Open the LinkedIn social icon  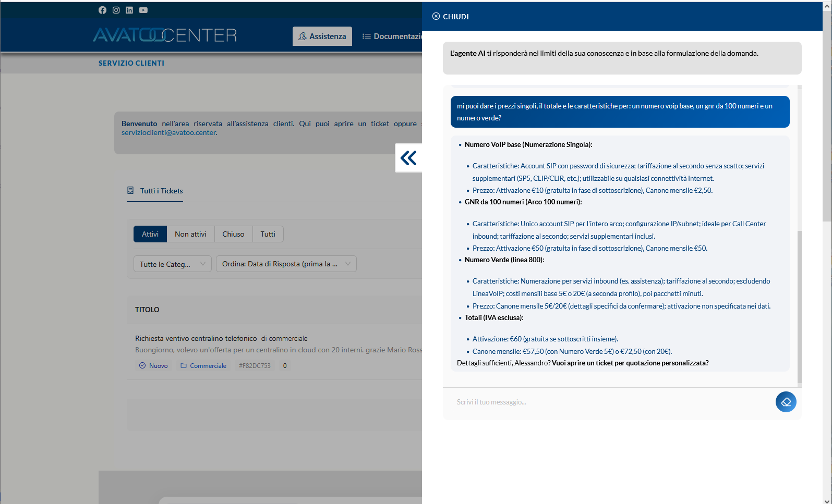click(x=129, y=10)
